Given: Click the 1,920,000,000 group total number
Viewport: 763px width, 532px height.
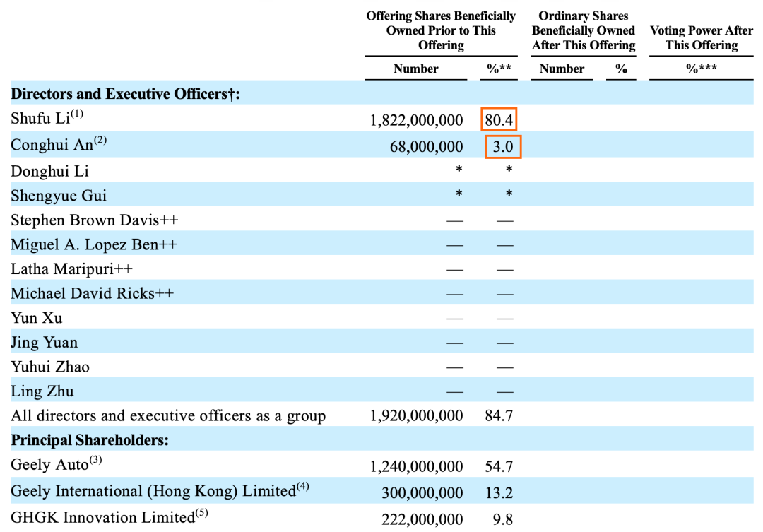Looking at the screenshot, I should [416, 416].
